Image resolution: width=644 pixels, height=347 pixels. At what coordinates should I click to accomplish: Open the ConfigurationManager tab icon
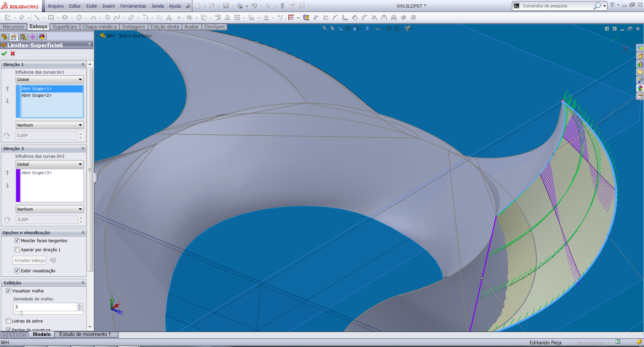pos(23,37)
